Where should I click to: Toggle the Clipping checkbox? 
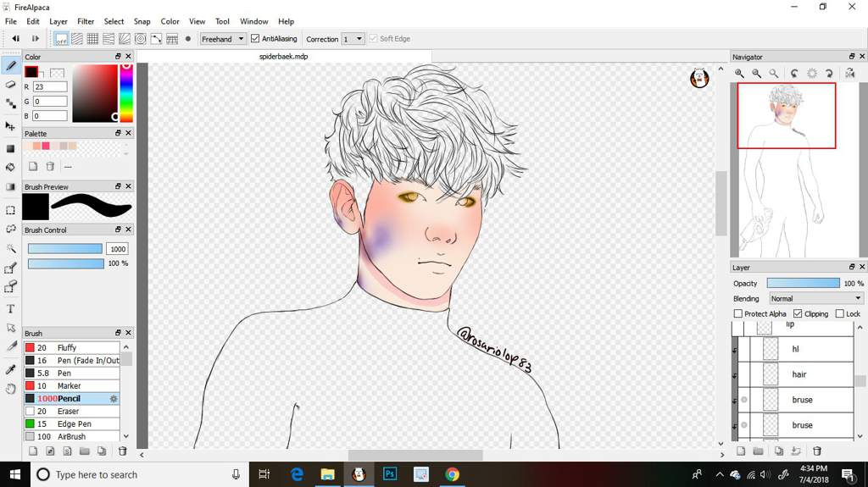click(798, 313)
